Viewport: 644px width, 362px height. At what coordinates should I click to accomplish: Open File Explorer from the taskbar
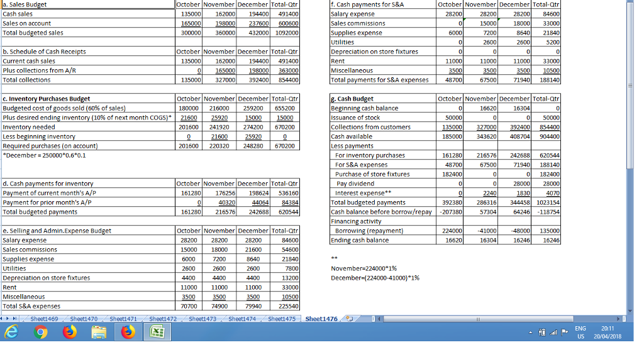click(98, 331)
